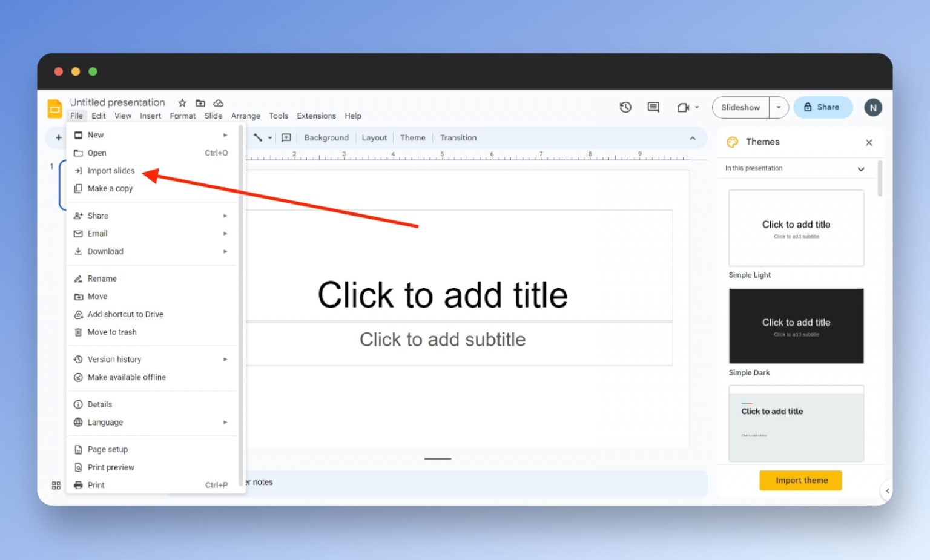The height and width of the screenshot is (560, 930).
Task: Select the line tool in toolbar
Action: [259, 137]
